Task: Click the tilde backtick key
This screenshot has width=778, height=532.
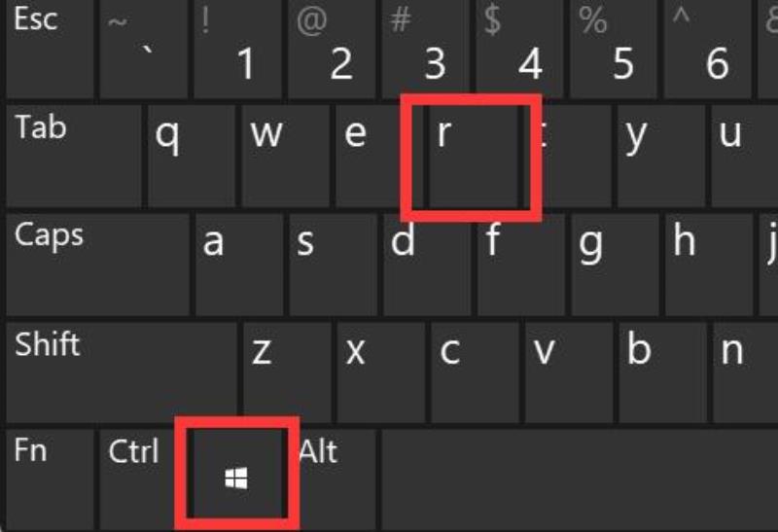Action: pyautogui.click(x=144, y=50)
